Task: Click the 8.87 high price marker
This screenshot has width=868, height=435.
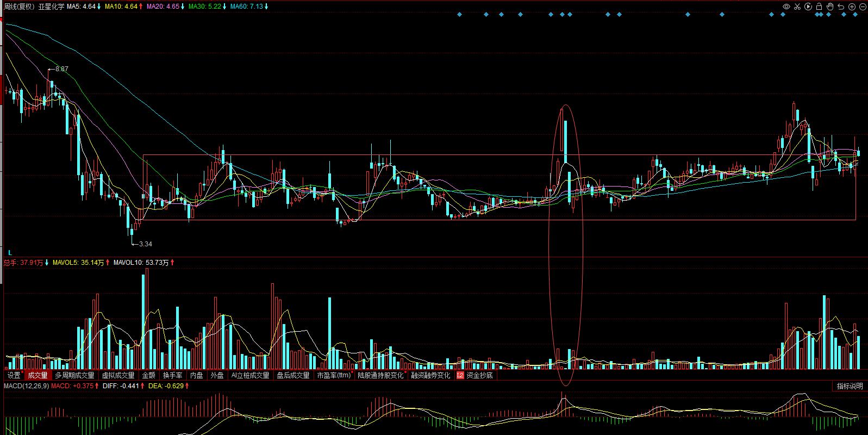Action: point(61,69)
